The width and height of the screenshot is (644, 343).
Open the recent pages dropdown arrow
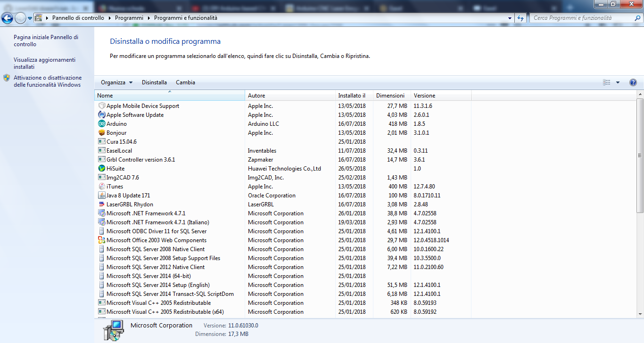tap(30, 18)
